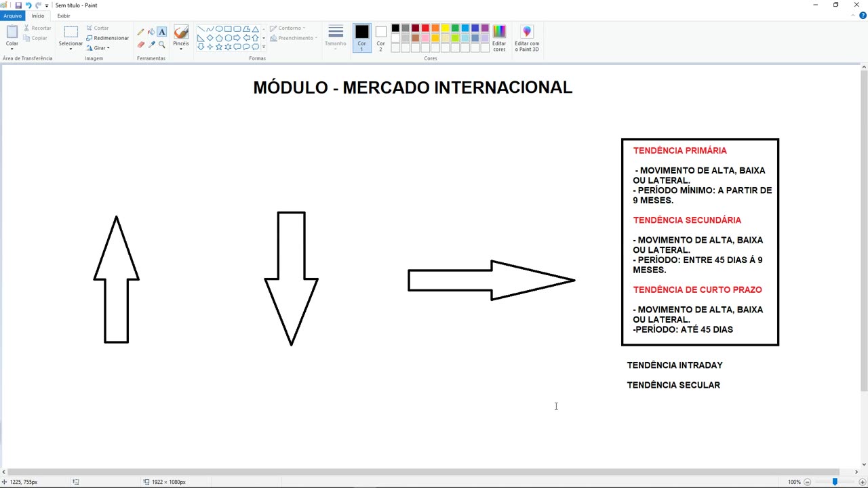The height and width of the screenshot is (488, 868).
Task: Open Editar com o Paint 3D
Action: point(527,39)
